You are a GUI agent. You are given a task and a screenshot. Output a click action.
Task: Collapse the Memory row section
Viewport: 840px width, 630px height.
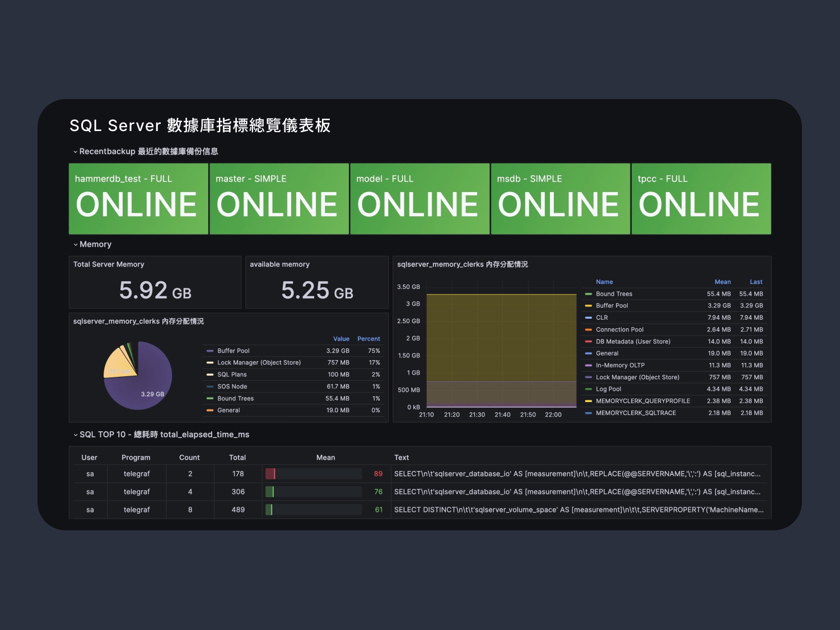tap(76, 245)
